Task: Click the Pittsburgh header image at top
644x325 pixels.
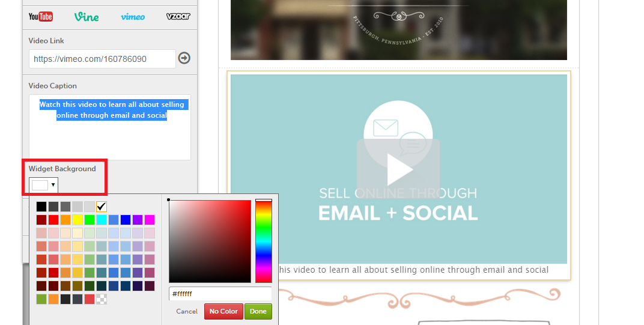Action: tap(399, 29)
